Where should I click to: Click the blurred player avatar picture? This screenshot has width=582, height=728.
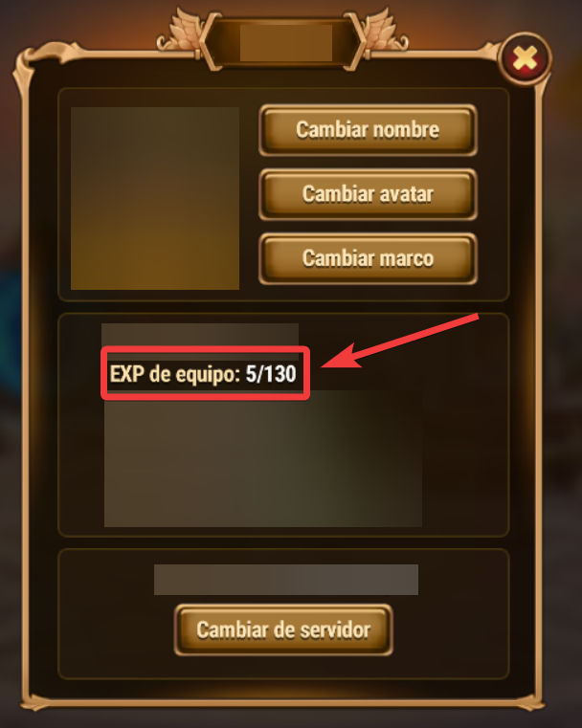coord(155,198)
